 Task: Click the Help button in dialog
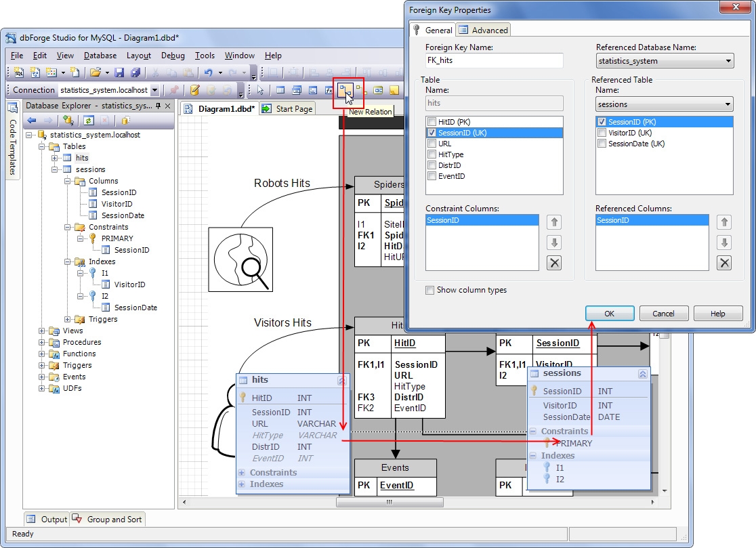[x=718, y=313]
